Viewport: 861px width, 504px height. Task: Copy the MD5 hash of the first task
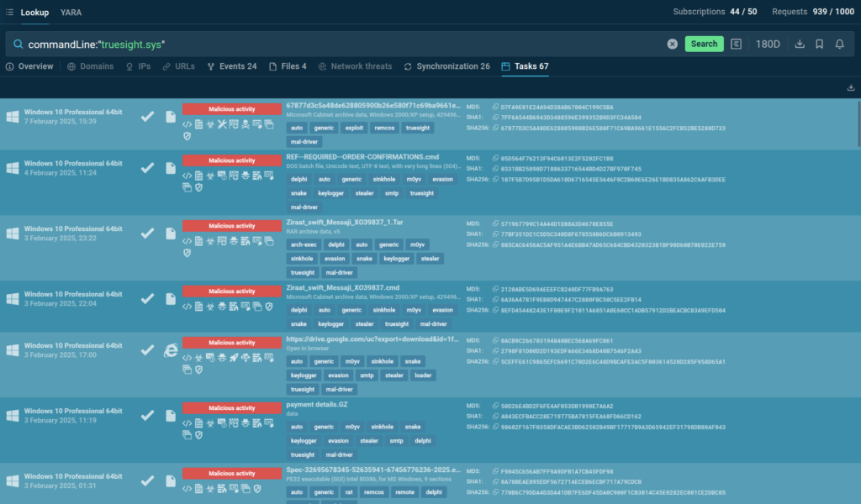495,108
